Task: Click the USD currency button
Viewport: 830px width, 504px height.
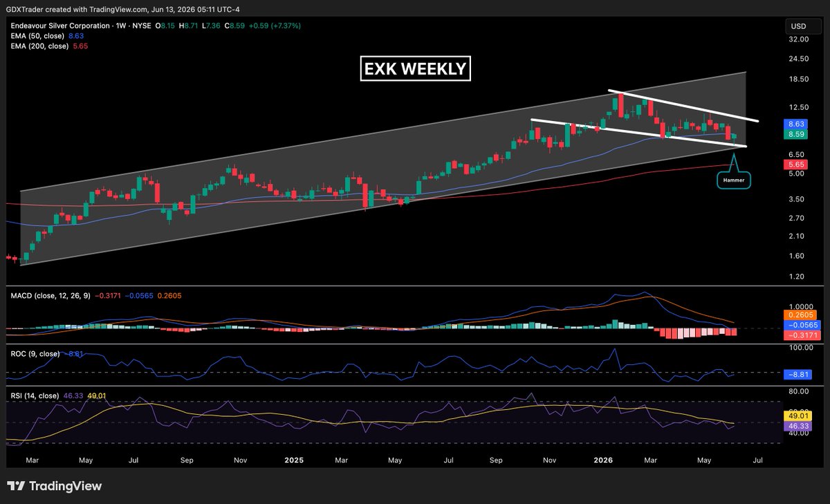Action: click(x=802, y=26)
